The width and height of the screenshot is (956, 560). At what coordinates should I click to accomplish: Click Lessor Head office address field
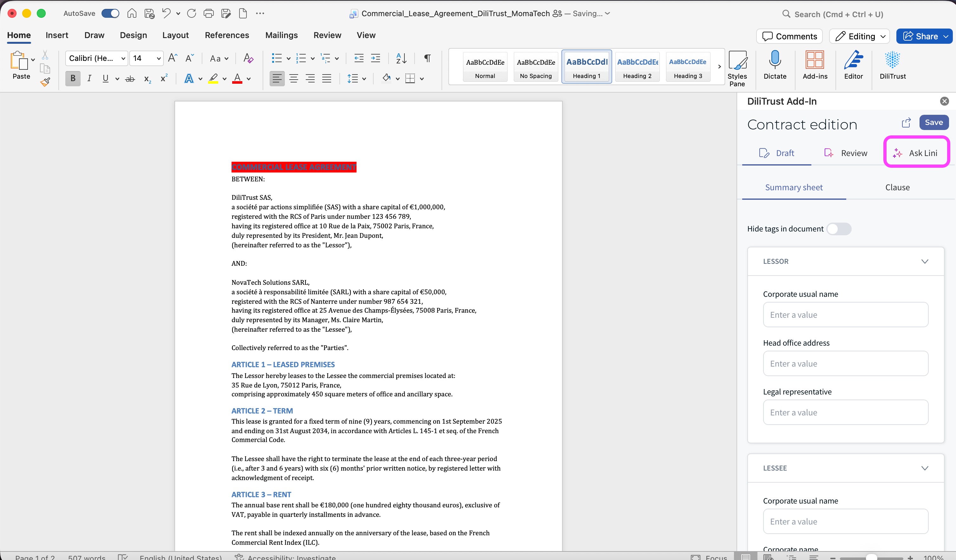tap(845, 363)
